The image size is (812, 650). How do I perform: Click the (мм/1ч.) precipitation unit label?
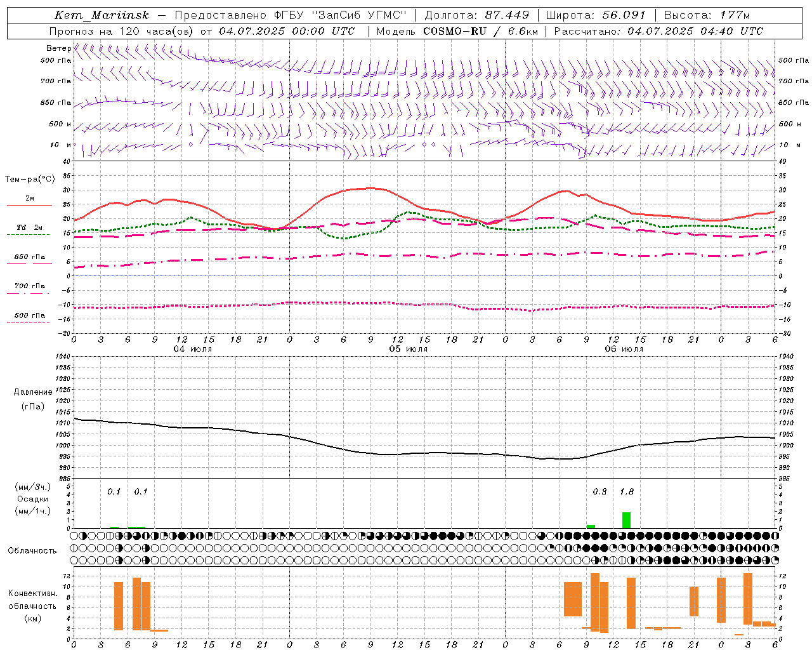32,511
